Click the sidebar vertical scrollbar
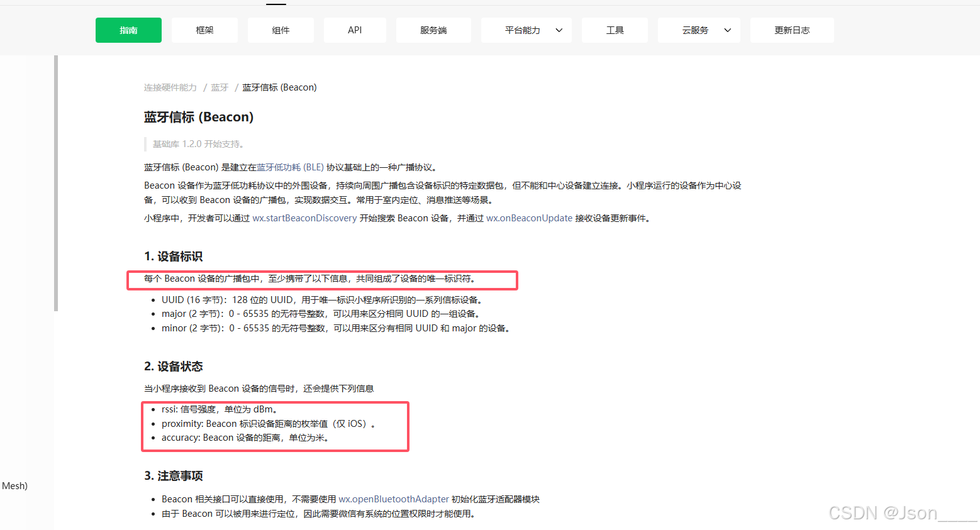Image resolution: width=980 pixels, height=530 pixels. pyautogui.click(x=56, y=183)
